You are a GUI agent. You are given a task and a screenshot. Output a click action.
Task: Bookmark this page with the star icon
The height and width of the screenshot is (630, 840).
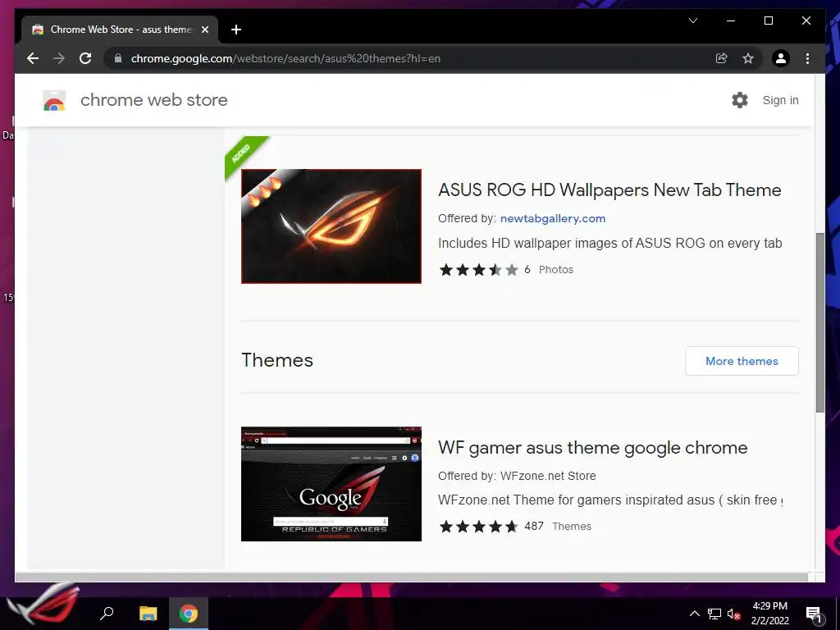tap(748, 58)
